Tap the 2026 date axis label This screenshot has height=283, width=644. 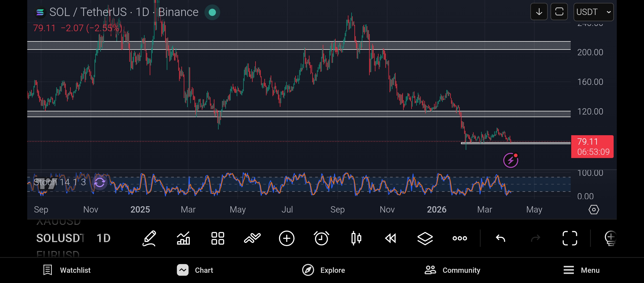437,210
